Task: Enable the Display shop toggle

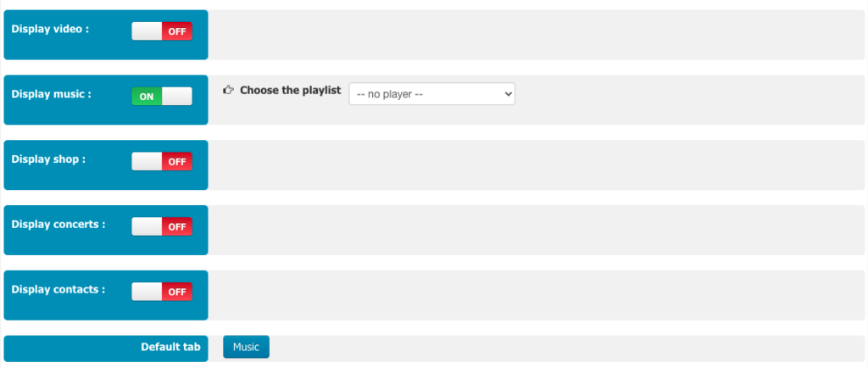Action: pyautogui.click(x=162, y=162)
